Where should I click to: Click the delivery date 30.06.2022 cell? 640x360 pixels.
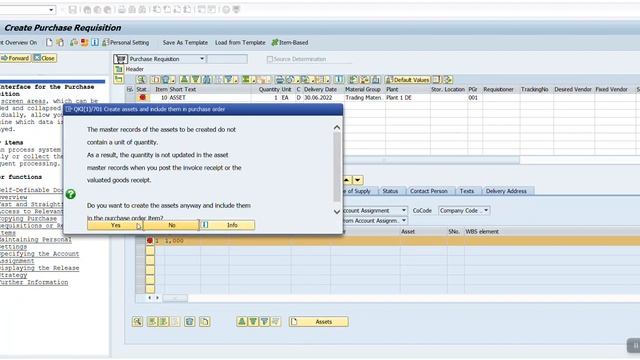322,98
